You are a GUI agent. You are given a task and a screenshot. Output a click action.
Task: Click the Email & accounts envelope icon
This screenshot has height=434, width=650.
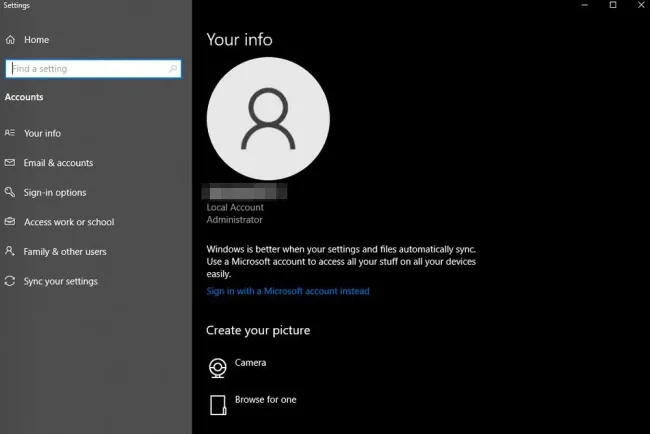click(10, 162)
